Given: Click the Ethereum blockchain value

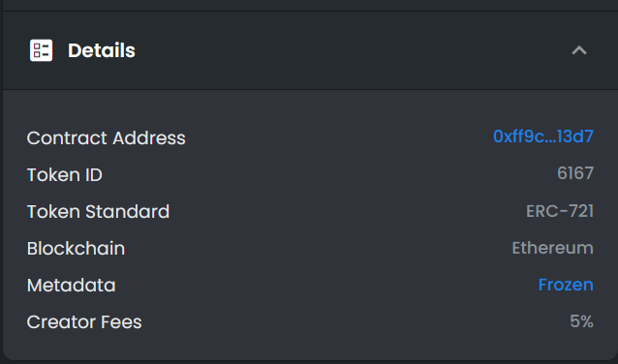Looking at the screenshot, I should (552, 248).
